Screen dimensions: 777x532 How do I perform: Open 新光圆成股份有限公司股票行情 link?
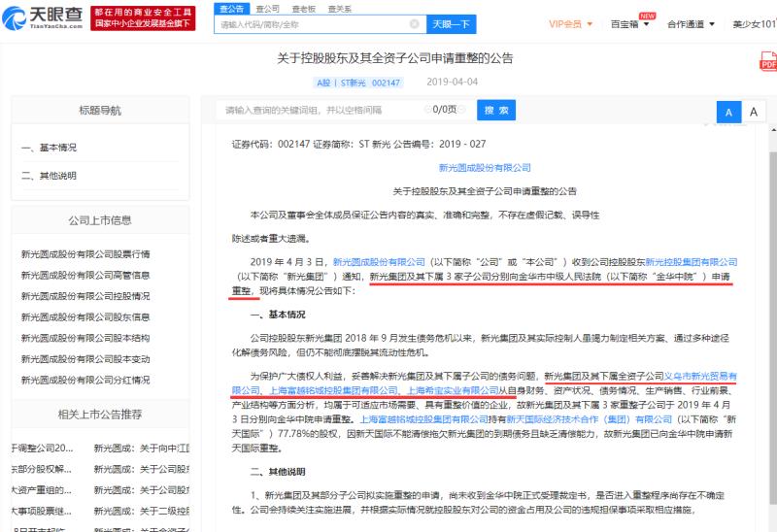tap(85, 254)
